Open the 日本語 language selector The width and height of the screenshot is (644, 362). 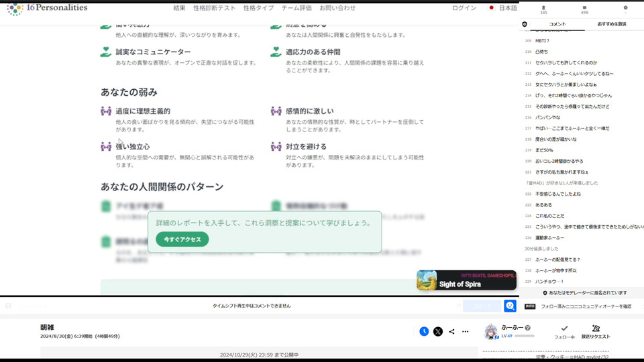point(503,8)
